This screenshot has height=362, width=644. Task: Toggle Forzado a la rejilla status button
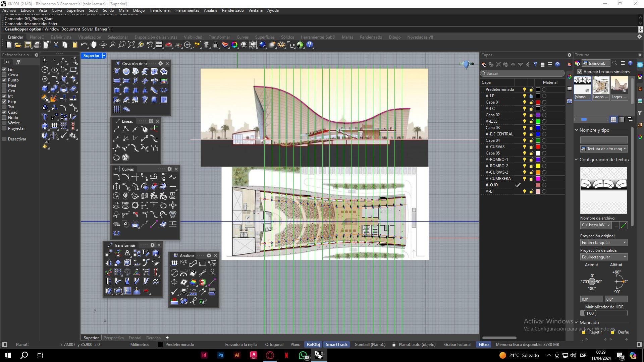241,345
